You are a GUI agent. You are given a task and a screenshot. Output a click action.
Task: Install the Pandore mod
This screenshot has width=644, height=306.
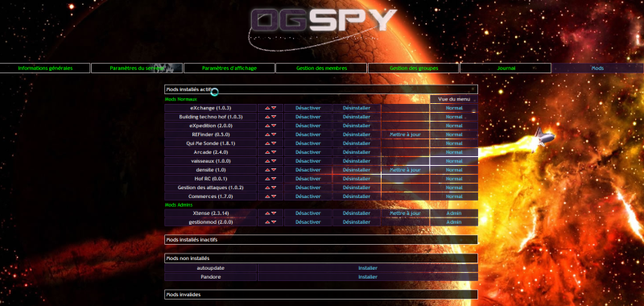368,277
